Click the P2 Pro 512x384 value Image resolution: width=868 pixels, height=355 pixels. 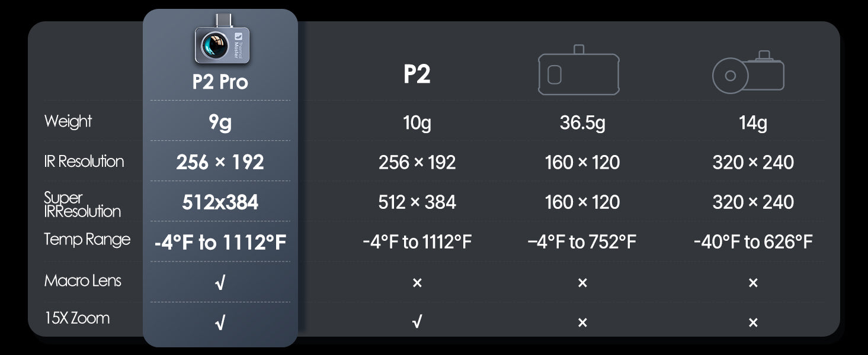(x=220, y=202)
